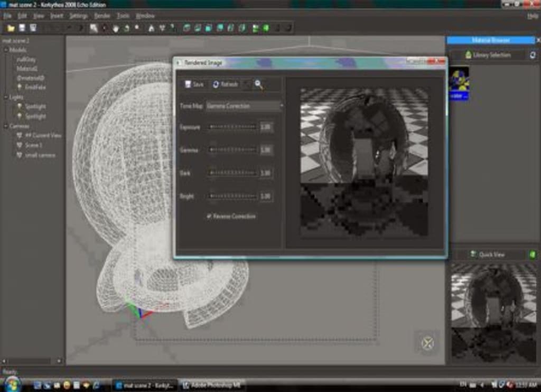Click Refresh in the Rendered Image window
541x392 pixels.
(225, 84)
